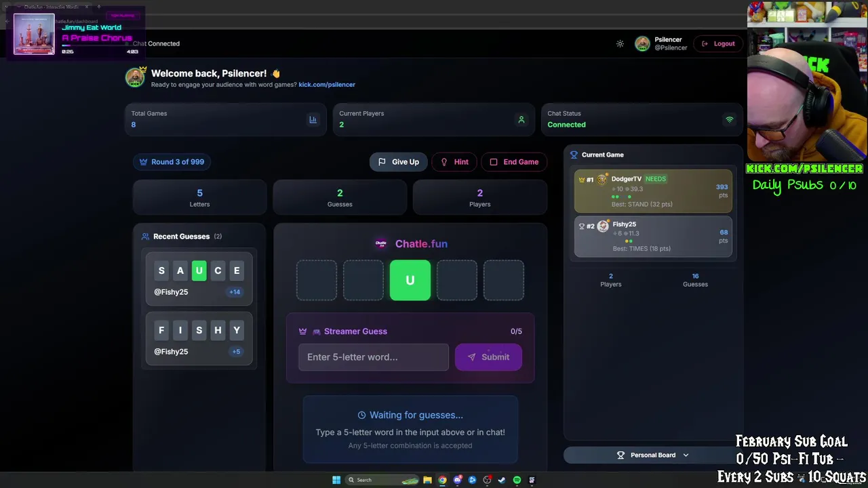Click the Give Up flag icon
This screenshot has width=868, height=488.
[382, 162]
